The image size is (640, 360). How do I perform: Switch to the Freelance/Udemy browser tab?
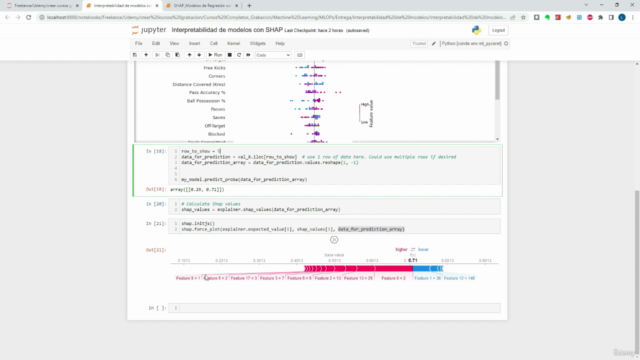(x=42, y=6)
